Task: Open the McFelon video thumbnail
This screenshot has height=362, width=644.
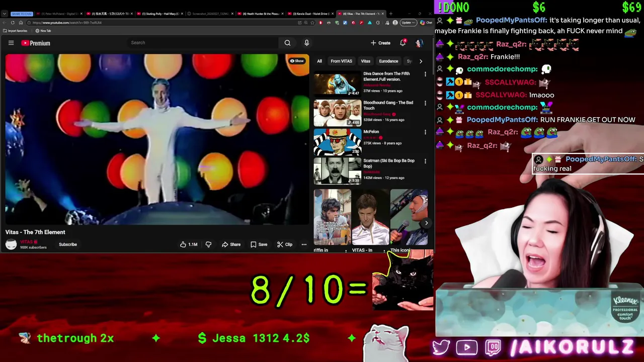Action: pyautogui.click(x=337, y=142)
